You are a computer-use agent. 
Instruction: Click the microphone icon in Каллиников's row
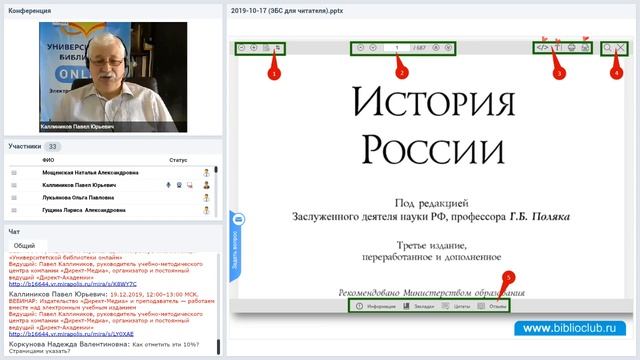[168, 185]
